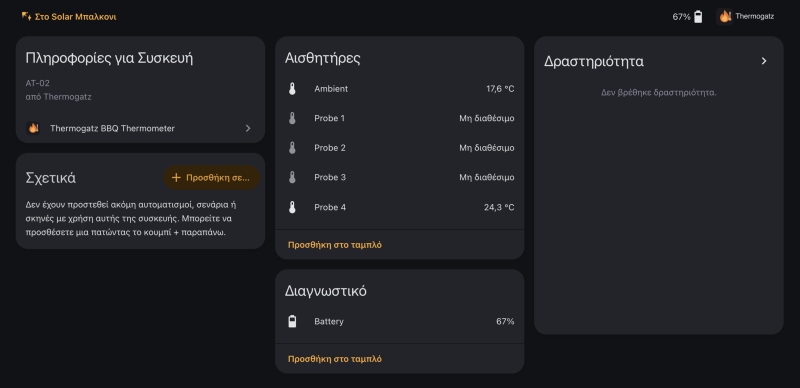Screen dimensions: 800x388
Task: Click the Thermogatz label in the header
Action: [755, 16]
